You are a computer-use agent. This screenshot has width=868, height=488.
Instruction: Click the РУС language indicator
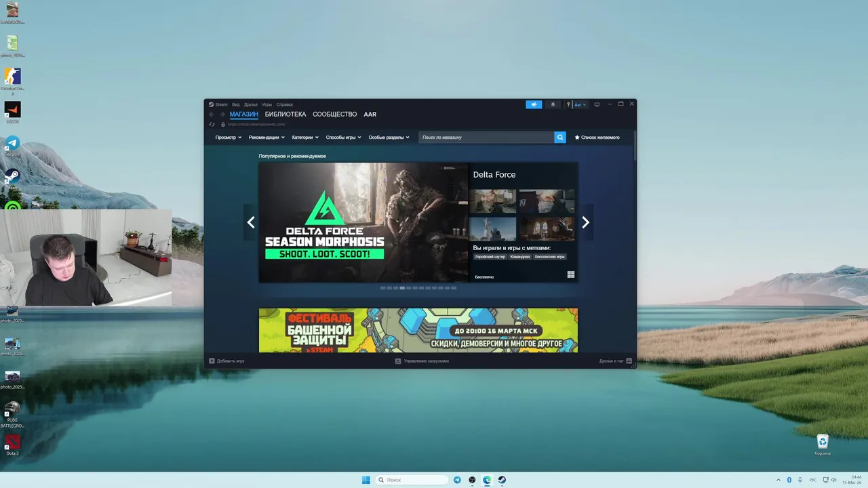point(812,480)
